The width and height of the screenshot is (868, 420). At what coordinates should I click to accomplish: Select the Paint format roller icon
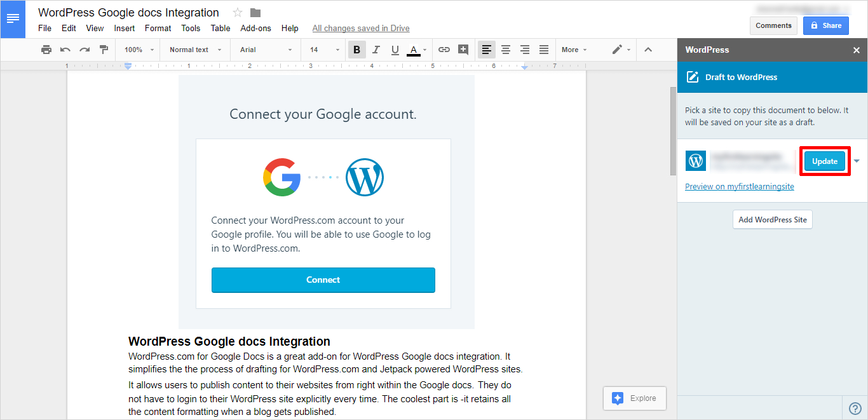pyautogui.click(x=104, y=50)
